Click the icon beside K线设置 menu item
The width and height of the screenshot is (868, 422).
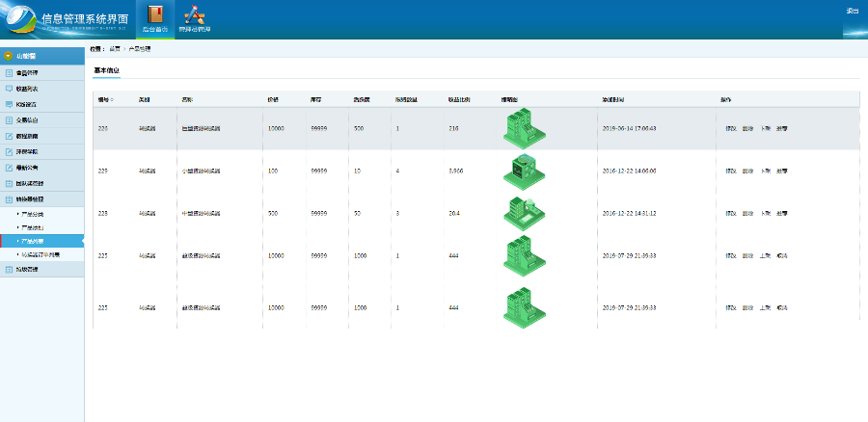click(x=9, y=104)
